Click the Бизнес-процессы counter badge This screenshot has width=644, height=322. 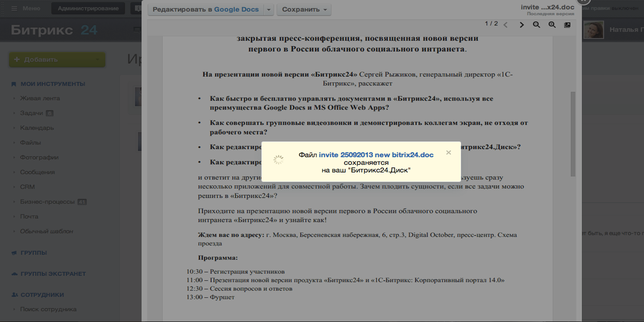[x=82, y=202]
